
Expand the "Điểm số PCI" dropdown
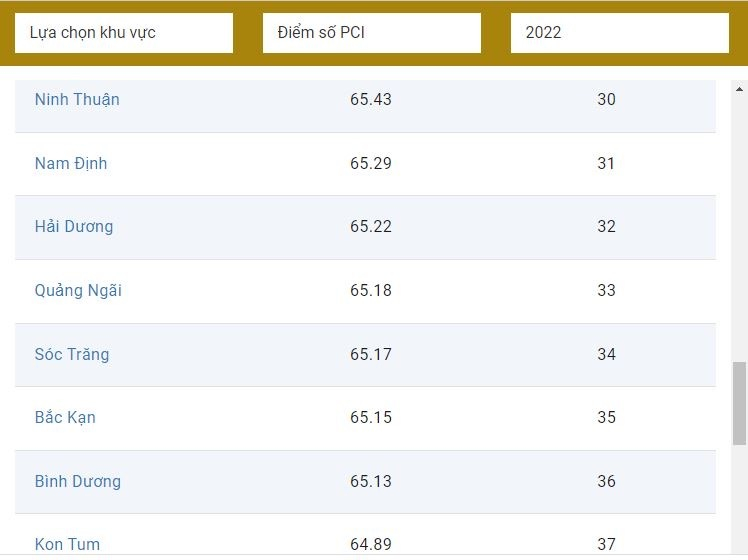[371, 33]
